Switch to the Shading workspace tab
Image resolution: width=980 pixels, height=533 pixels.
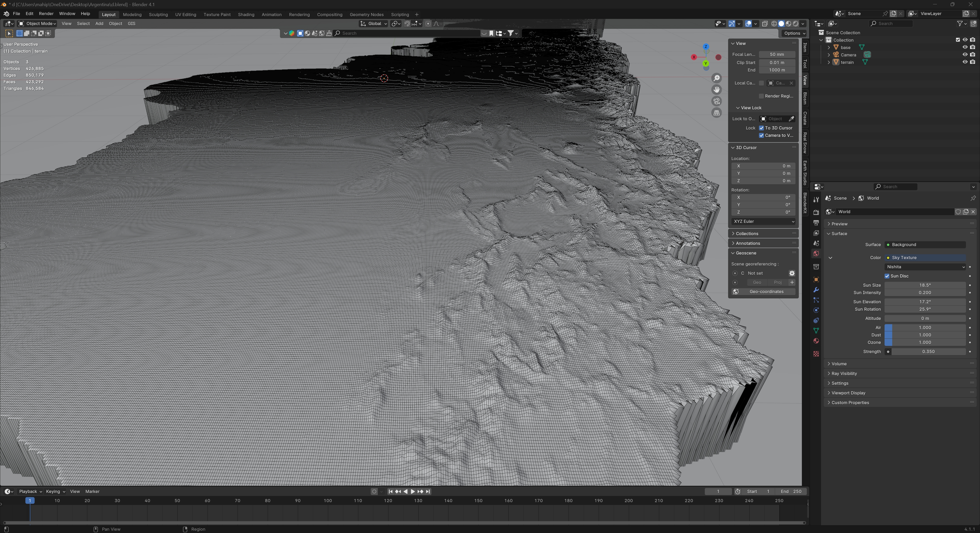coord(246,15)
